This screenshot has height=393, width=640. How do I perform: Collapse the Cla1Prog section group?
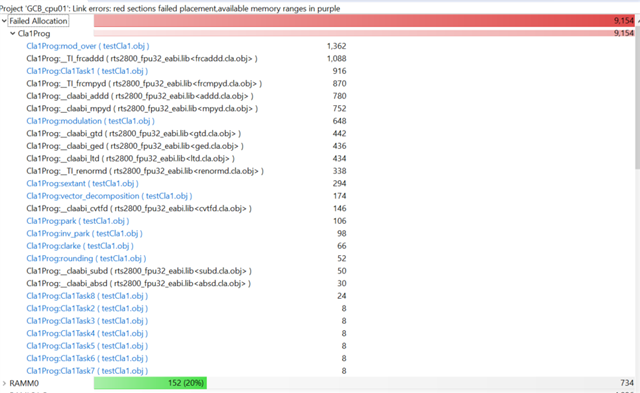pyautogui.click(x=13, y=33)
